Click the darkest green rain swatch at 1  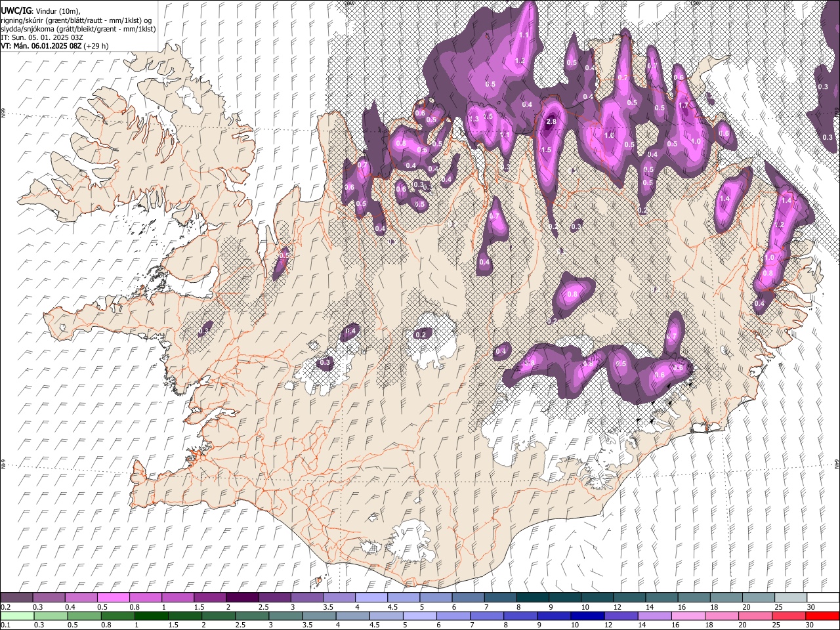[152, 616]
